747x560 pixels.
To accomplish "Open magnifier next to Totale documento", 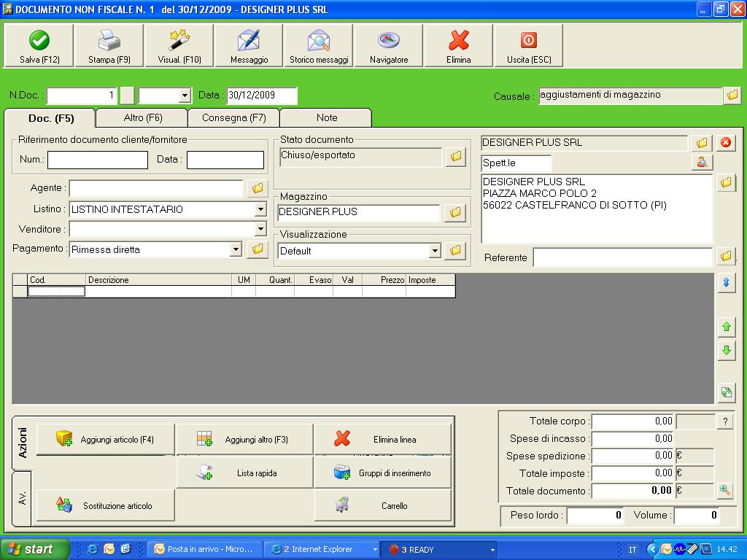I will click(x=724, y=490).
